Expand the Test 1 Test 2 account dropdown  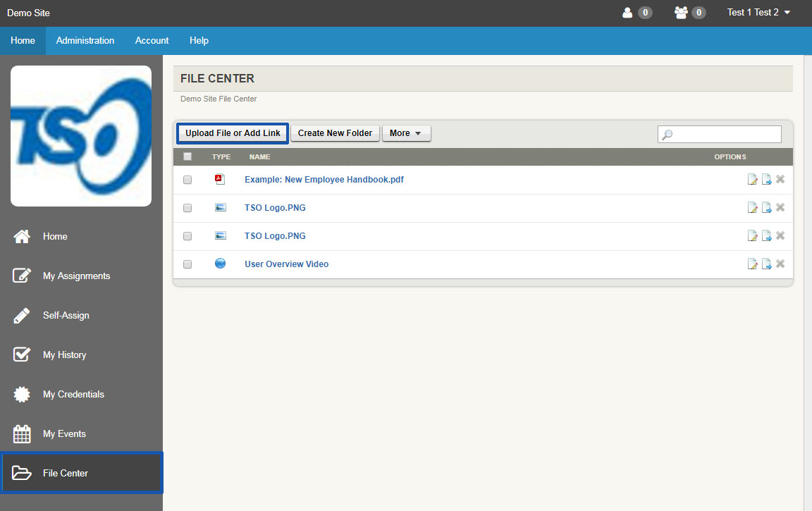click(x=758, y=12)
